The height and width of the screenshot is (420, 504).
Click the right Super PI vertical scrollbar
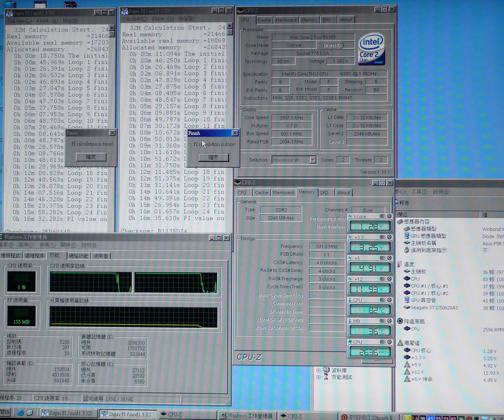[230, 127]
